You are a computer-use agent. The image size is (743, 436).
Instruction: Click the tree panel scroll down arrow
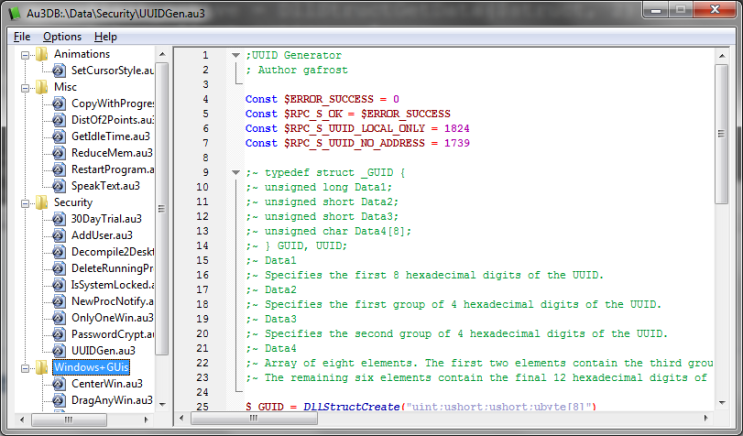pyautogui.click(x=162, y=404)
